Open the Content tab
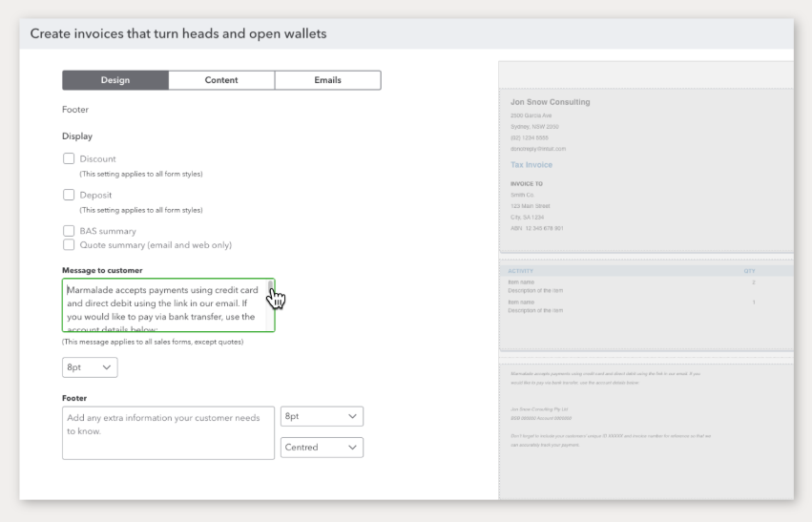 pyautogui.click(x=221, y=80)
